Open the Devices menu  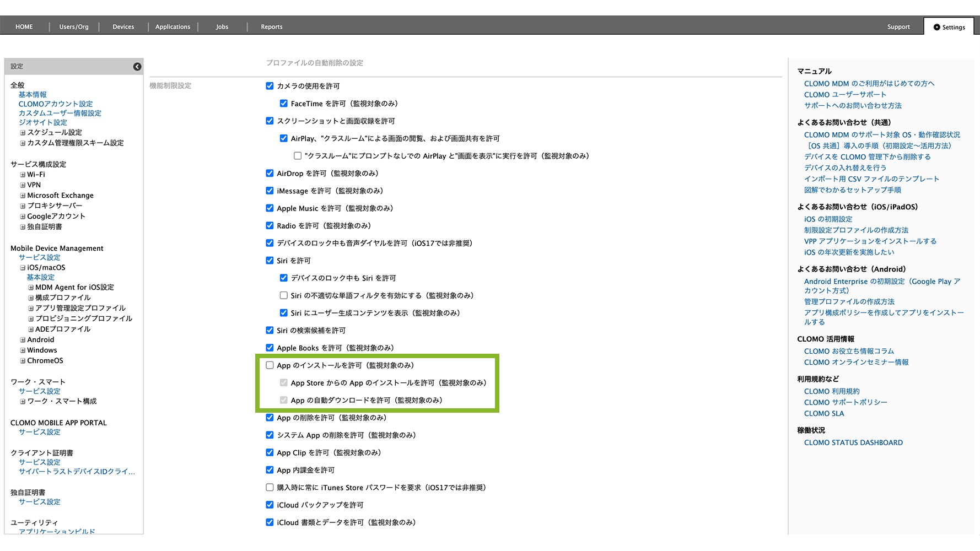click(x=123, y=27)
